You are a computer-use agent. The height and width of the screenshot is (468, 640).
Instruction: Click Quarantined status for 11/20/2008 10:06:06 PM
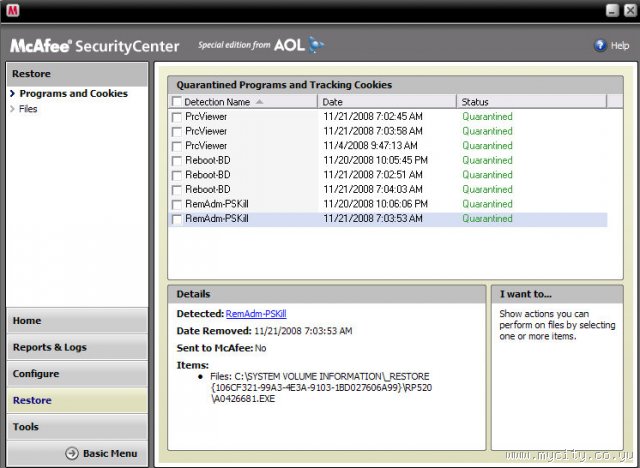pyautogui.click(x=487, y=204)
